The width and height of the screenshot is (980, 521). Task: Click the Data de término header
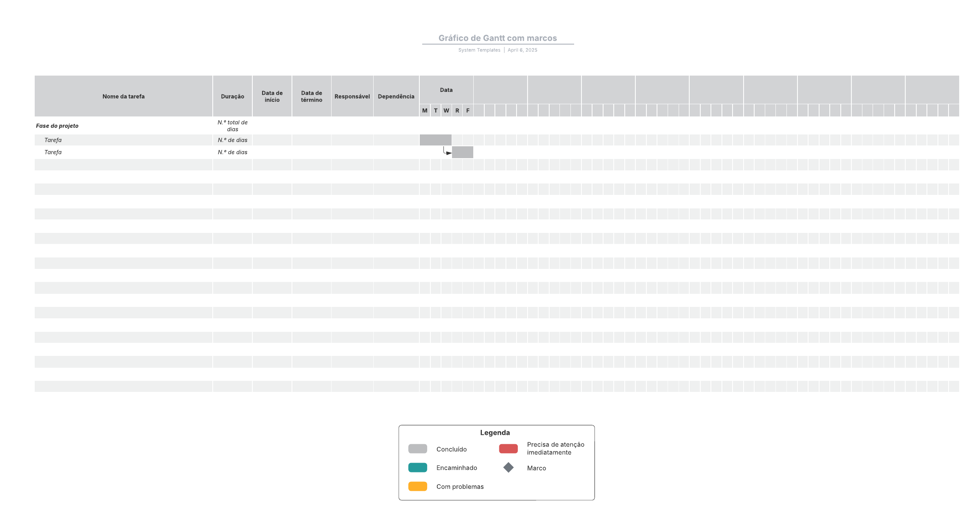[312, 96]
